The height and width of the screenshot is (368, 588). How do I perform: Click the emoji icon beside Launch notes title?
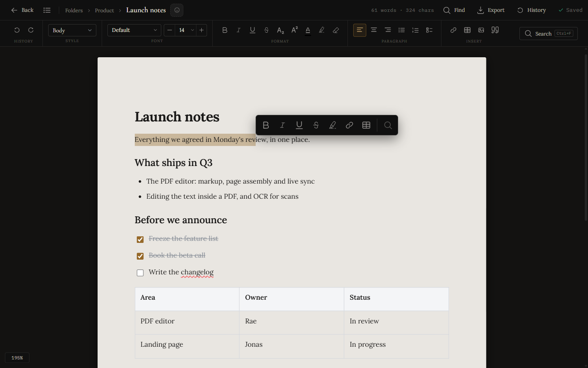177,10
